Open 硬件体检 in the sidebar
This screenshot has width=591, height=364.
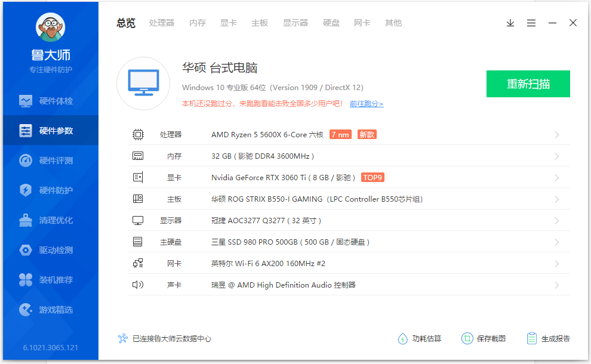click(x=51, y=101)
